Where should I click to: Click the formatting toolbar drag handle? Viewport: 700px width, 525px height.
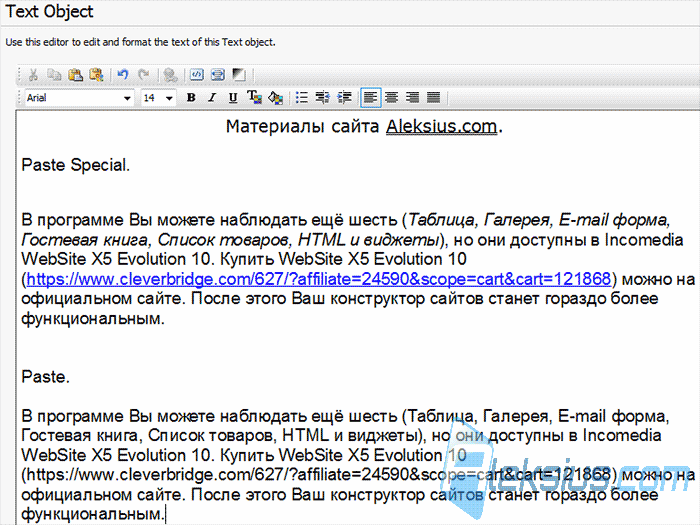pos(20,97)
